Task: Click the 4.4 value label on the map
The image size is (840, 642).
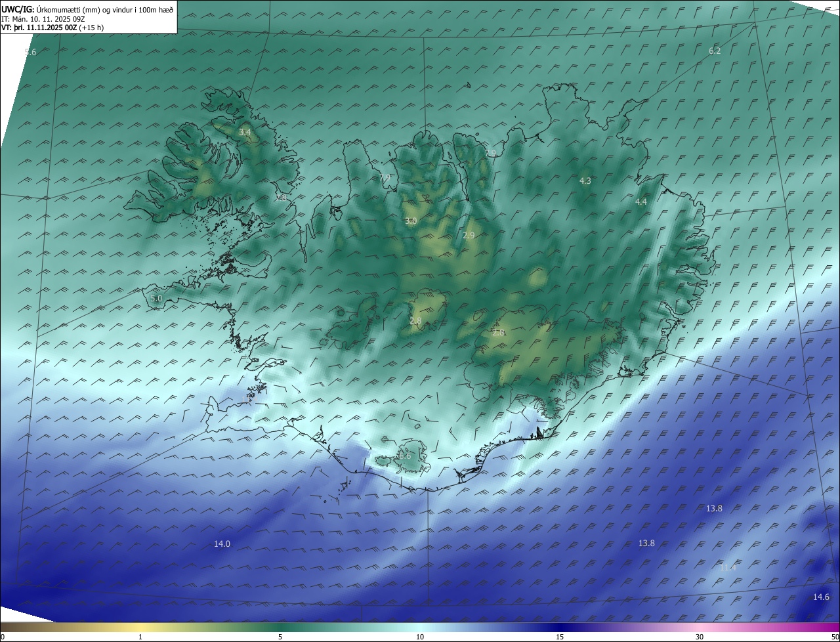Action: coord(641,202)
